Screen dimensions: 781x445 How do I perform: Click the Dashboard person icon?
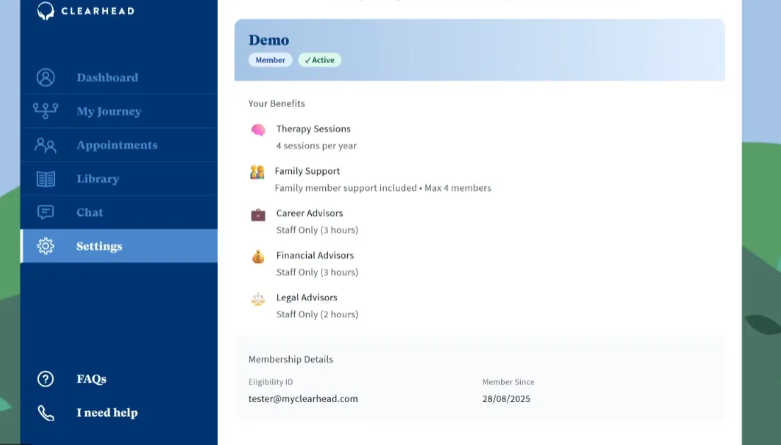[45, 77]
